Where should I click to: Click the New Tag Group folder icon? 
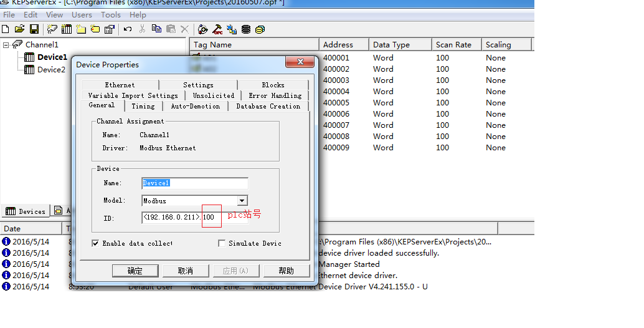click(x=81, y=29)
